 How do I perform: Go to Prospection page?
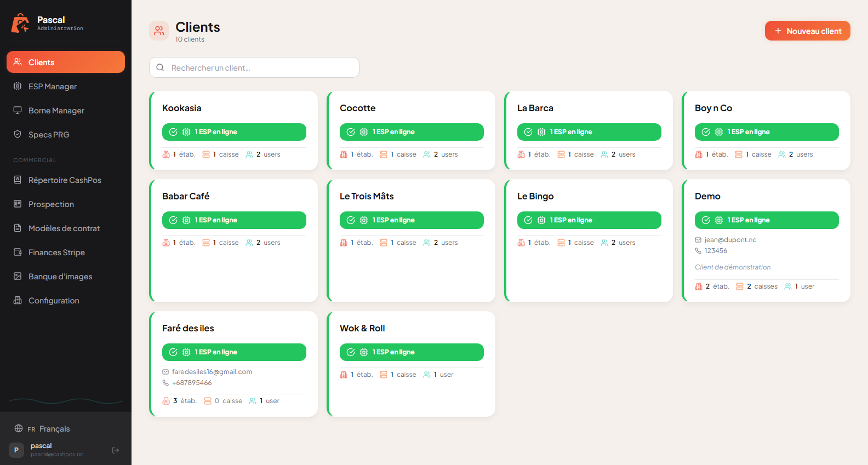[66, 204]
